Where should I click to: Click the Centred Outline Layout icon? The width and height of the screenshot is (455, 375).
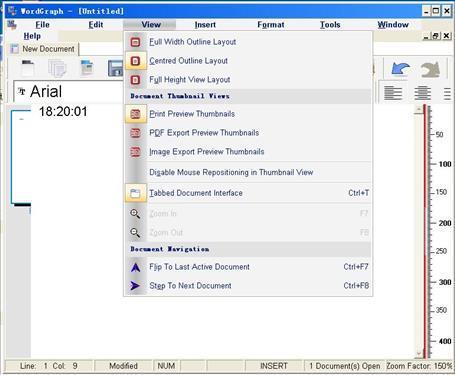[x=135, y=61]
